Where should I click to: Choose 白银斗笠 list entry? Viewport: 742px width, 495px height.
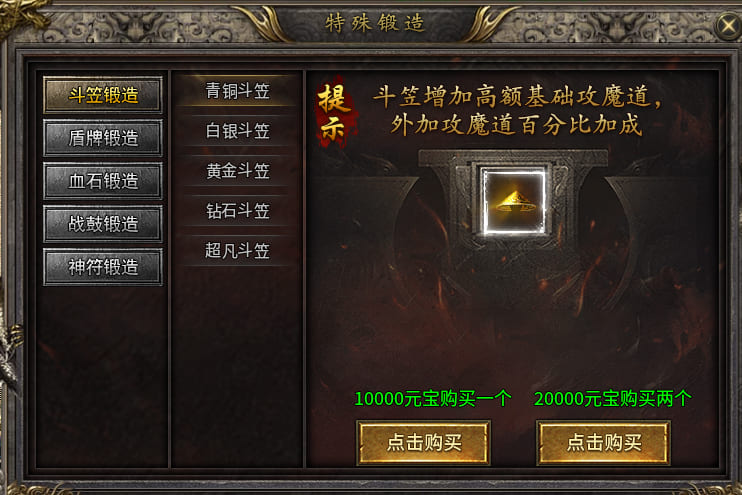[238, 131]
